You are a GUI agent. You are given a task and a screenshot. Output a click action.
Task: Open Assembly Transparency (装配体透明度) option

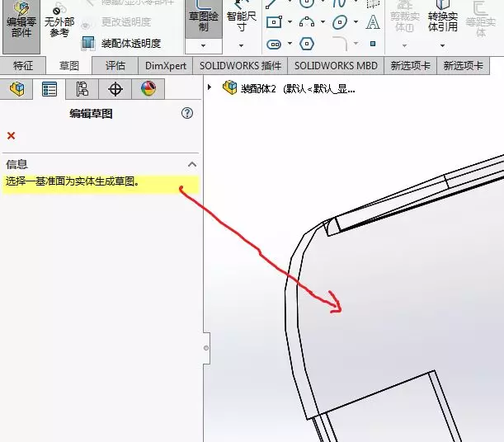pyautogui.click(x=121, y=43)
